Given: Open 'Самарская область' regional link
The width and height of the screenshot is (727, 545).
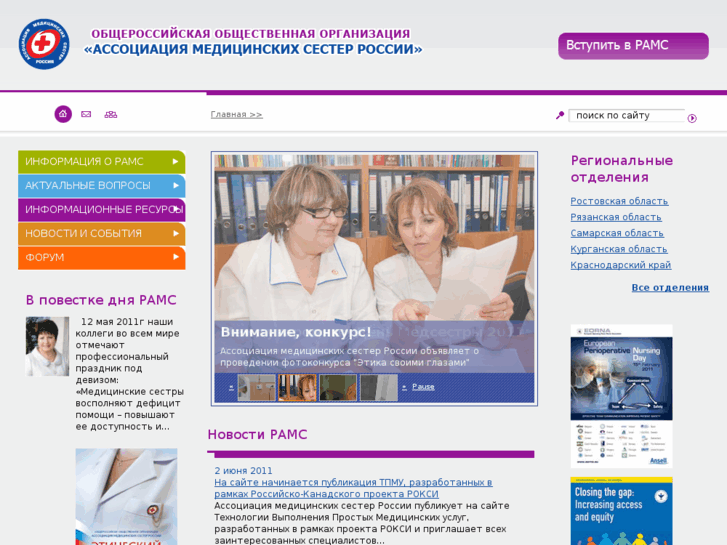Looking at the screenshot, I should [x=617, y=233].
